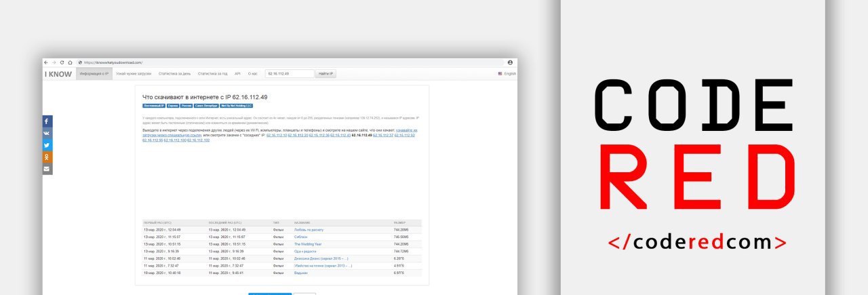Click the site security globe icon in address bar

pyautogui.click(x=80, y=62)
